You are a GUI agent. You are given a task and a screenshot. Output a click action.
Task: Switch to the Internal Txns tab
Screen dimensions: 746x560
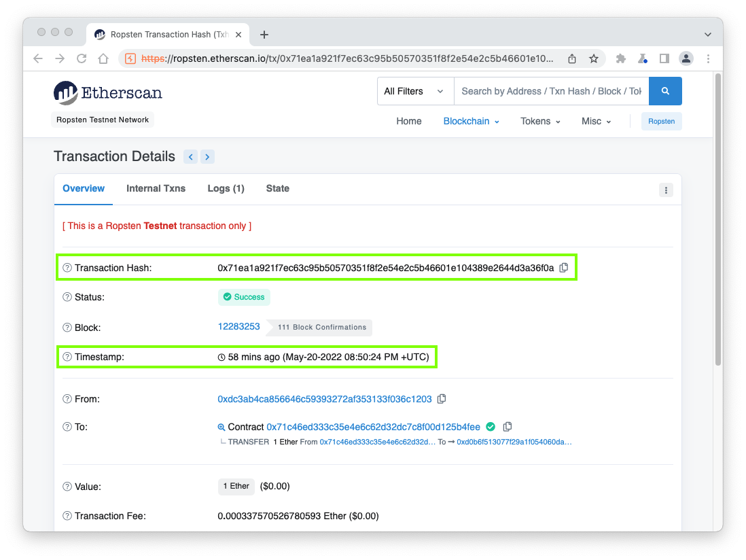(x=156, y=188)
